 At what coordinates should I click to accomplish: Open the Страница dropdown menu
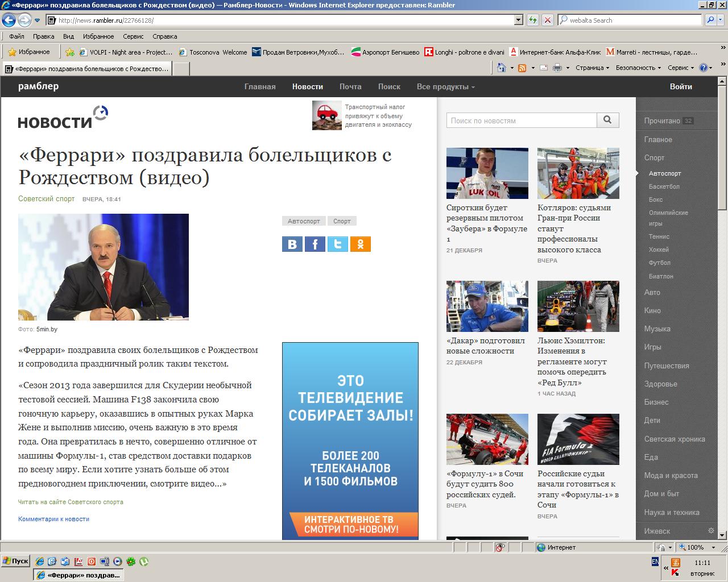(x=591, y=68)
